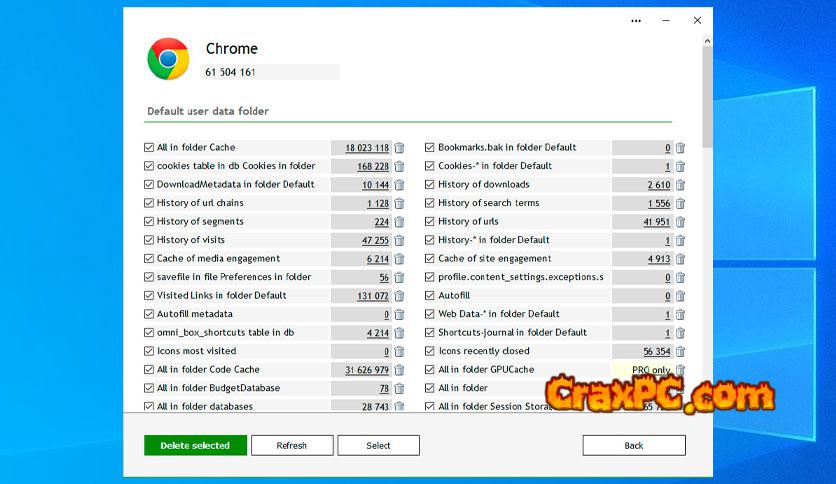Disable History of urls checkbox
Screen dimensions: 836x484
coord(430,222)
